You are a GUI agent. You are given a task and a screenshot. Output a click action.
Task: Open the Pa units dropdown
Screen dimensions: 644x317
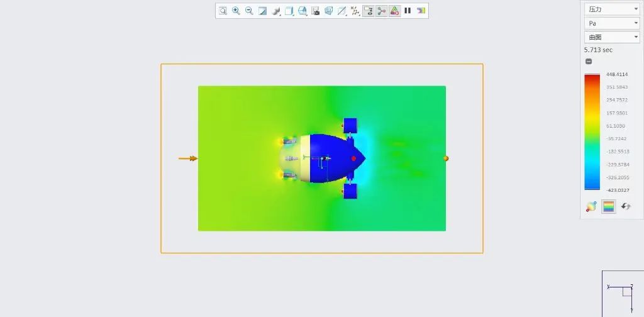[x=611, y=23]
